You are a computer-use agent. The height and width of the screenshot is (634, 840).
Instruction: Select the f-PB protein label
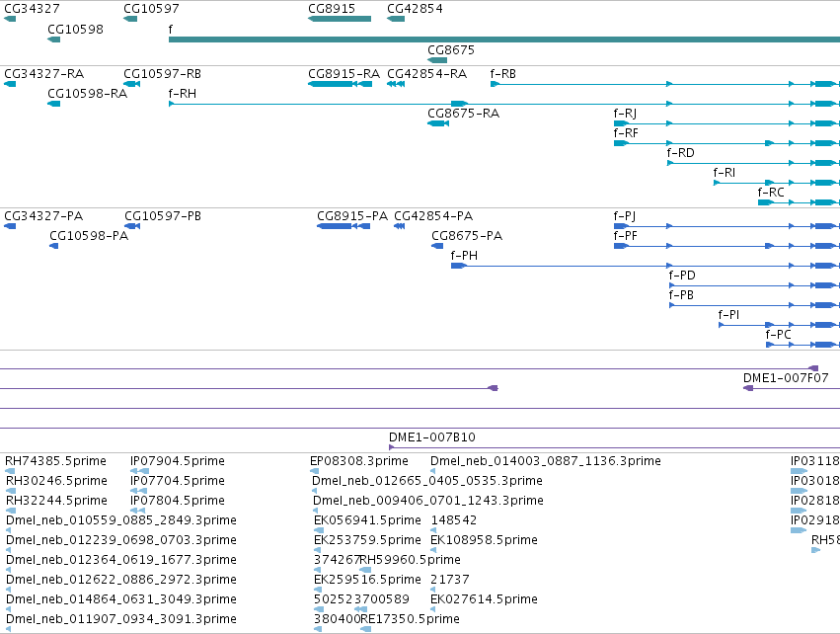point(681,295)
